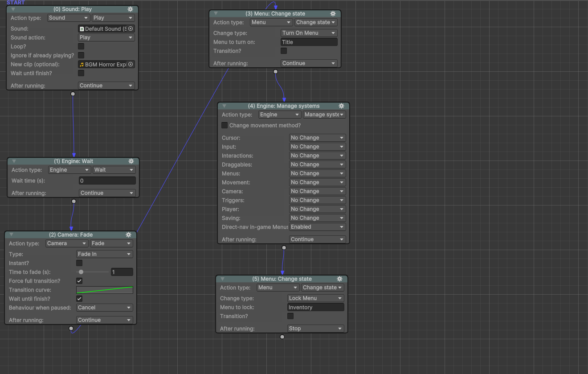Toggle the Loop? checkbox

pos(81,46)
